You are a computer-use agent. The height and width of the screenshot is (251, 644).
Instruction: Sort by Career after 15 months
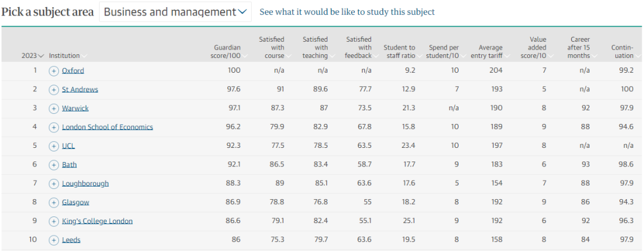click(579, 48)
